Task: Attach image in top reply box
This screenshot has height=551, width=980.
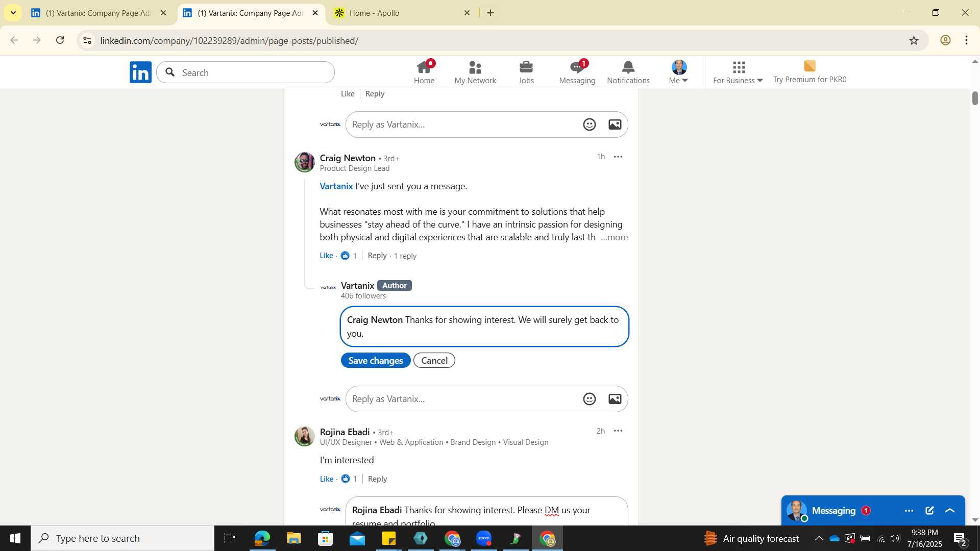Action: (615, 124)
